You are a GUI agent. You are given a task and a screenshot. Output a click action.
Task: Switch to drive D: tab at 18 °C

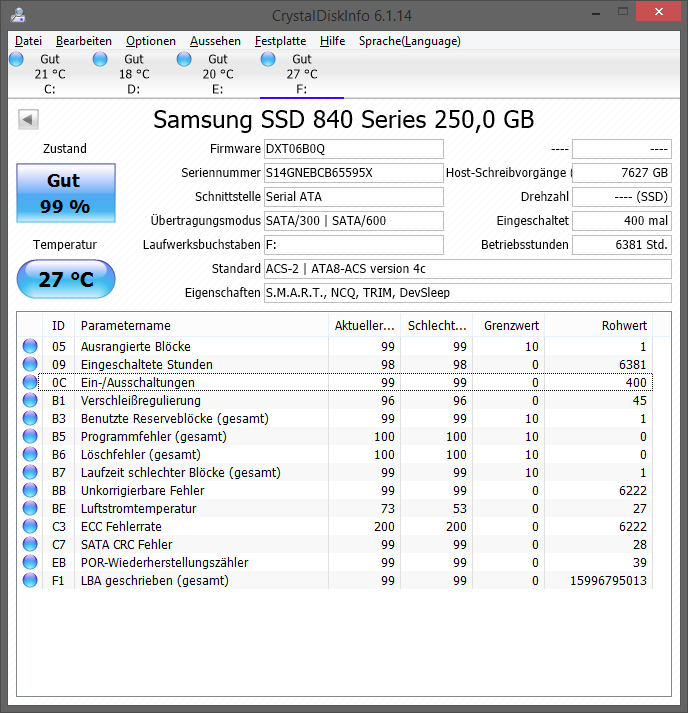[x=134, y=74]
